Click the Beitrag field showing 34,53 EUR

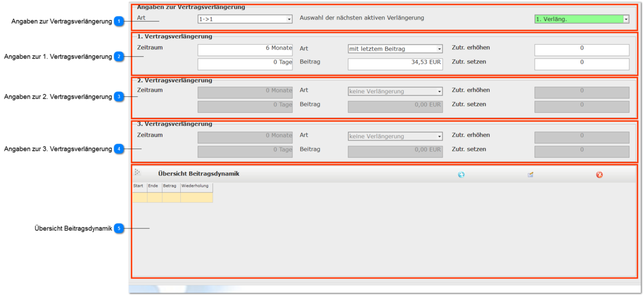point(395,64)
